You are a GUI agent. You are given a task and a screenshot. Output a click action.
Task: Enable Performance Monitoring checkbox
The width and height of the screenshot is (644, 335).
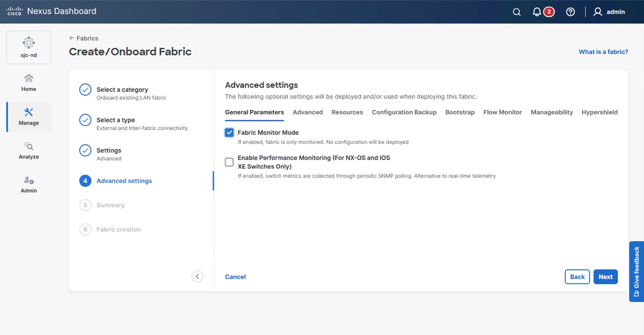coord(229,162)
